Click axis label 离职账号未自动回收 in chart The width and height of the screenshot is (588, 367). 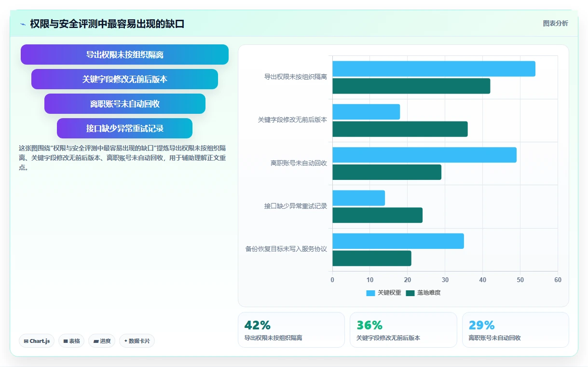tap(299, 163)
